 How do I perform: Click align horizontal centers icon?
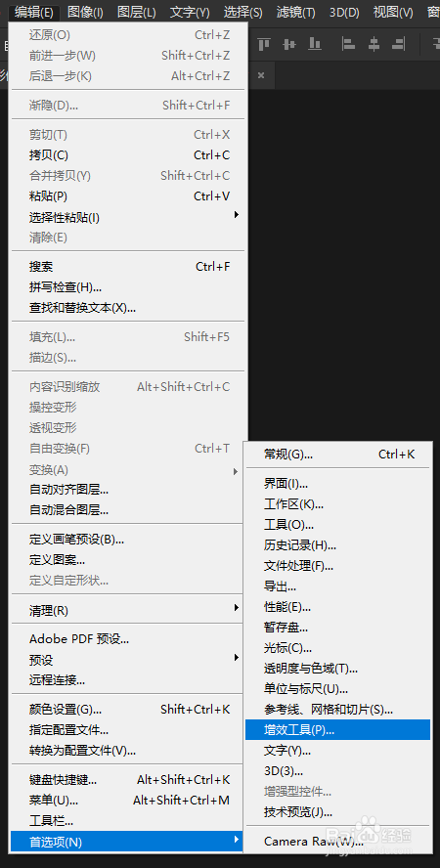pos(374,44)
